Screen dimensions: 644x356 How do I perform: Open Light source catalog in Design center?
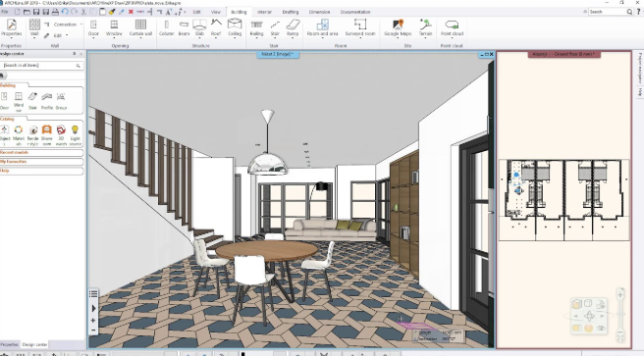[75, 135]
